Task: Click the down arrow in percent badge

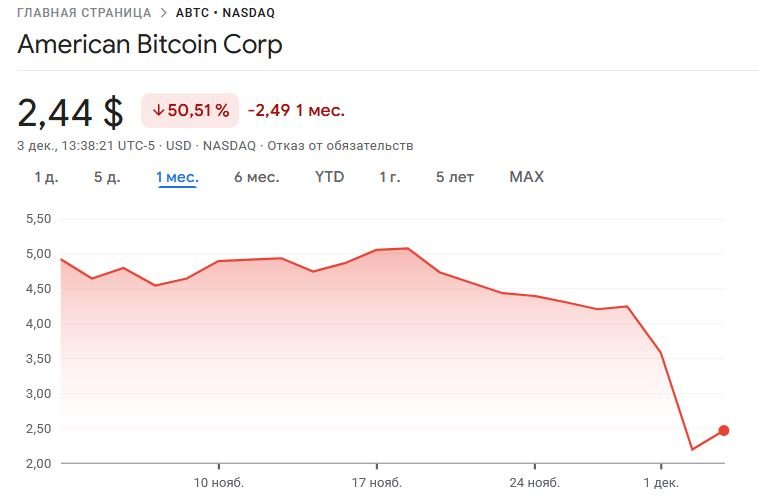Action: (x=158, y=110)
